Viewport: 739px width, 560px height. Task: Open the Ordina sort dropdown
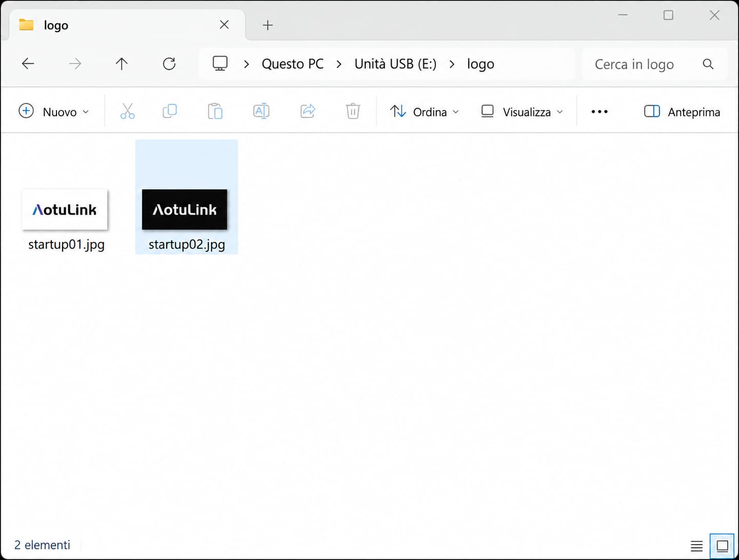coord(424,111)
